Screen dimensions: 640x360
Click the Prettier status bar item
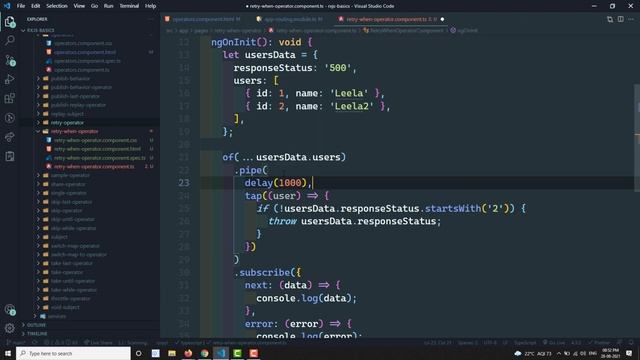(x=599, y=343)
